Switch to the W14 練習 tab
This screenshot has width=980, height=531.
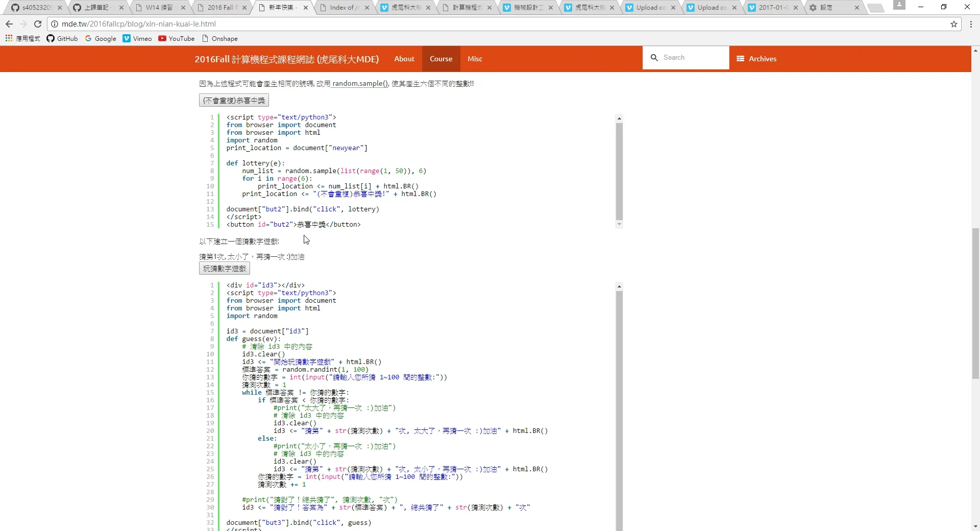click(x=159, y=8)
